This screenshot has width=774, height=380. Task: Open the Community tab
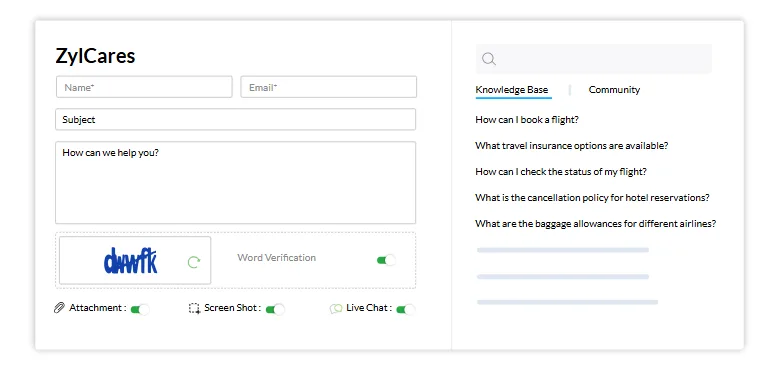click(x=614, y=90)
